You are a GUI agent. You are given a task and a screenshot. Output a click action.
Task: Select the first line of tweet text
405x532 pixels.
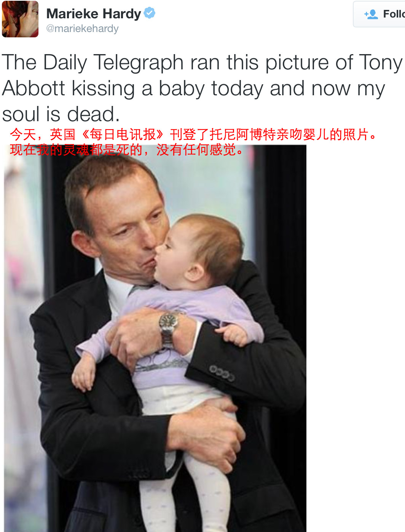(202, 62)
